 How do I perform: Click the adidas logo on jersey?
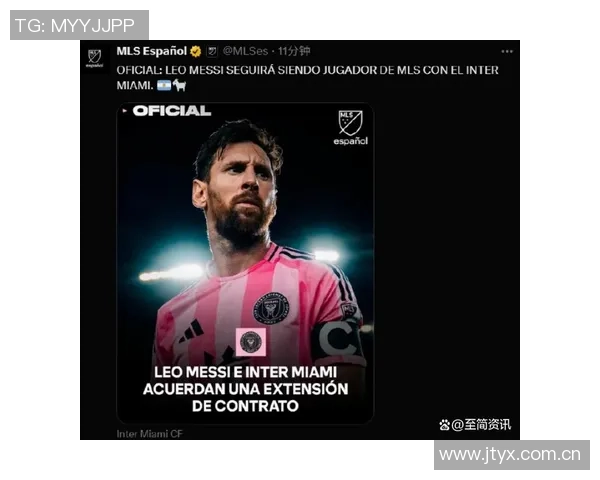191,331
